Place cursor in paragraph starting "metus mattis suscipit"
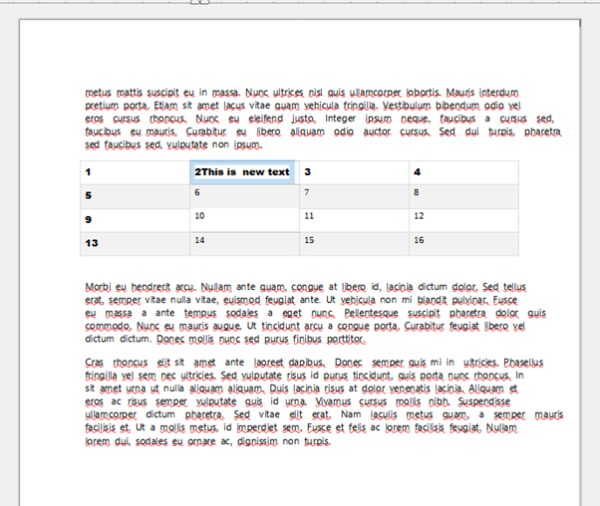The height and width of the screenshot is (506, 600). click(x=323, y=119)
